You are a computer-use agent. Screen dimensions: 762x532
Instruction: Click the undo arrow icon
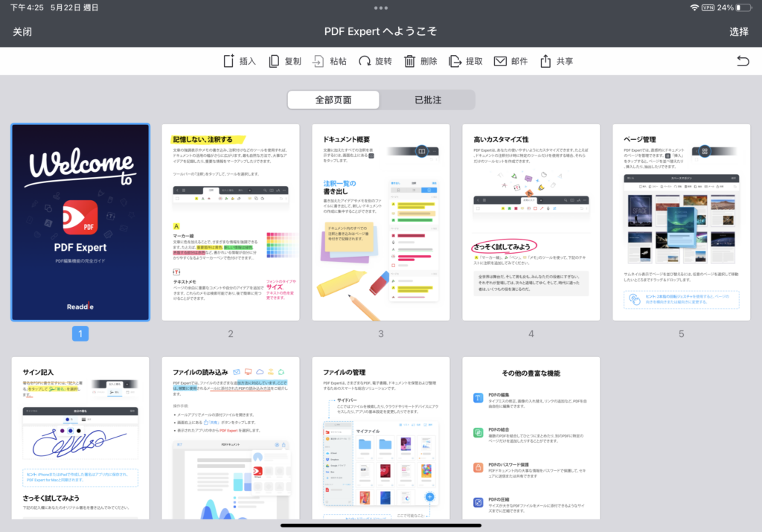pyautogui.click(x=743, y=61)
